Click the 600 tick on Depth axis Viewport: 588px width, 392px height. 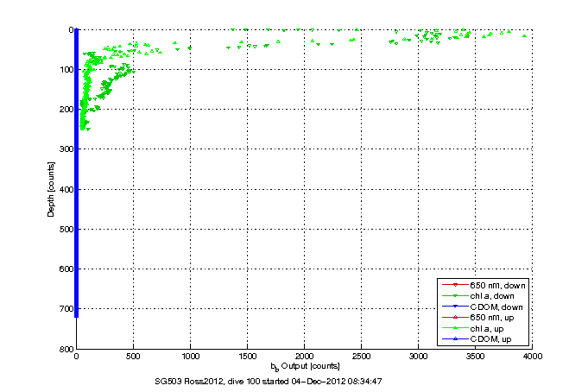[66, 269]
